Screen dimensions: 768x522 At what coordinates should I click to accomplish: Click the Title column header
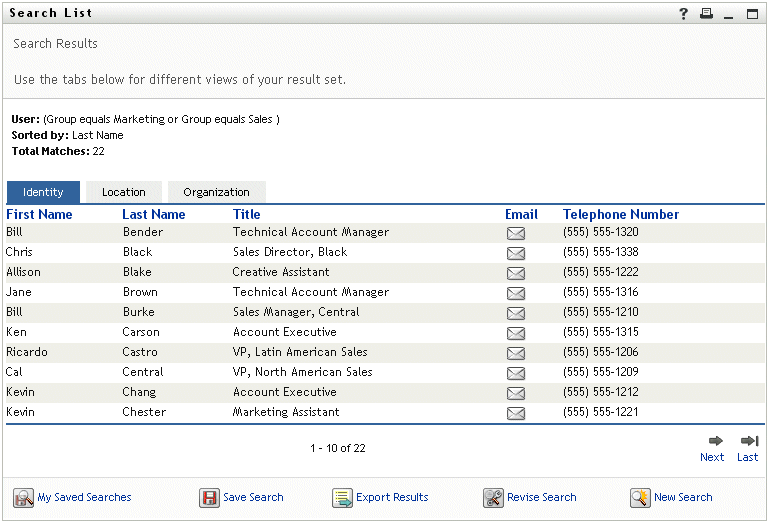tap(246, 214)
